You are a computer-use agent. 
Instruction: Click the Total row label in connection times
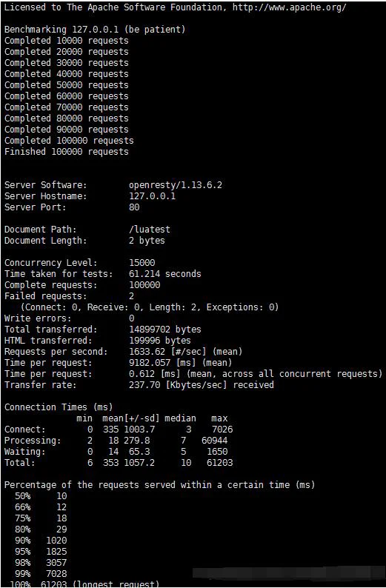point(19,462)
